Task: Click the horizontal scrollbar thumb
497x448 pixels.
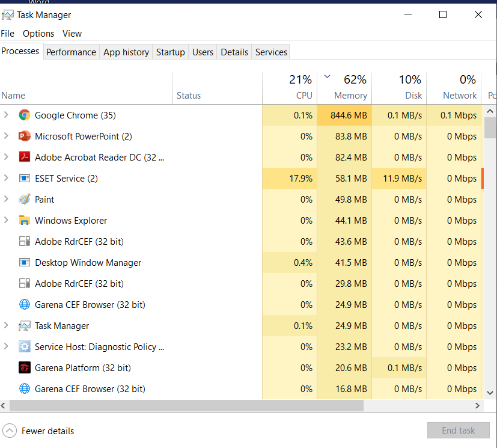Action: 186,405
